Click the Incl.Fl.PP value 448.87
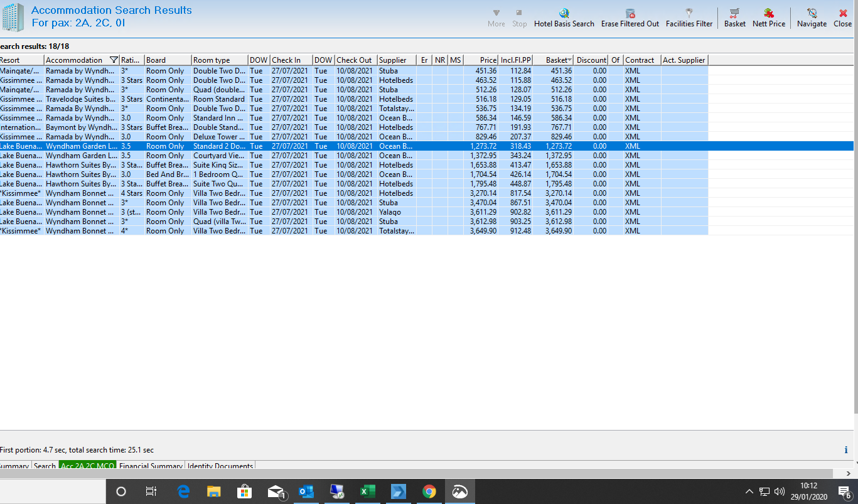The height and width of the screenshot is (504, 858). click(515, 184)
